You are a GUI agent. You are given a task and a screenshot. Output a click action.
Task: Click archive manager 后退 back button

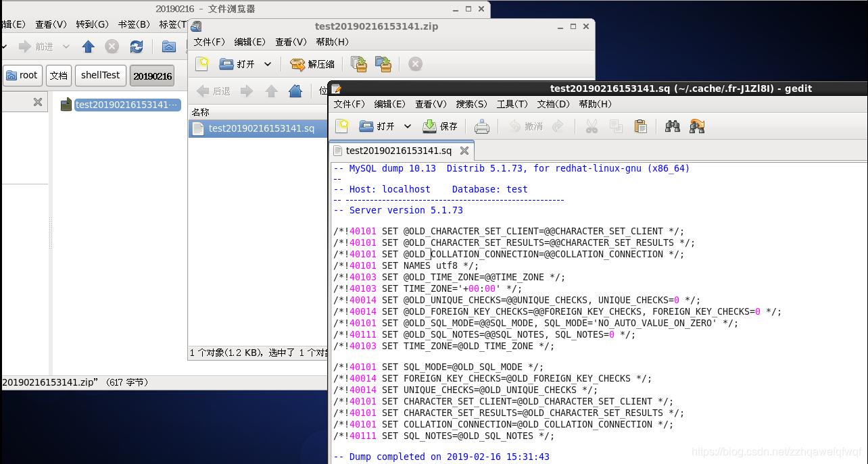(213, 91)
